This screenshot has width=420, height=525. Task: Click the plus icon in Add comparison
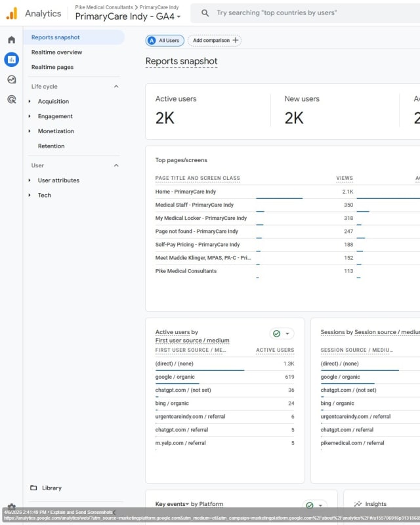[236, 40]
